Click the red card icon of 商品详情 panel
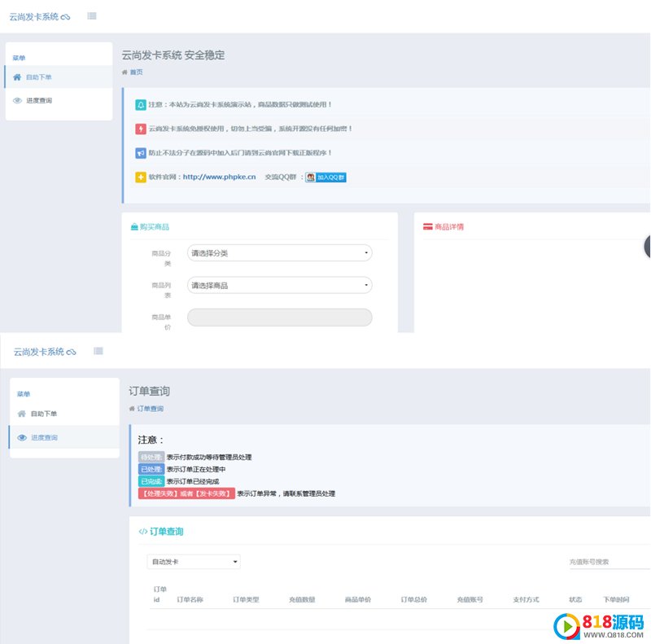Image resolution: width=651 pixels, height=644 pixels. tap(428, 226)
